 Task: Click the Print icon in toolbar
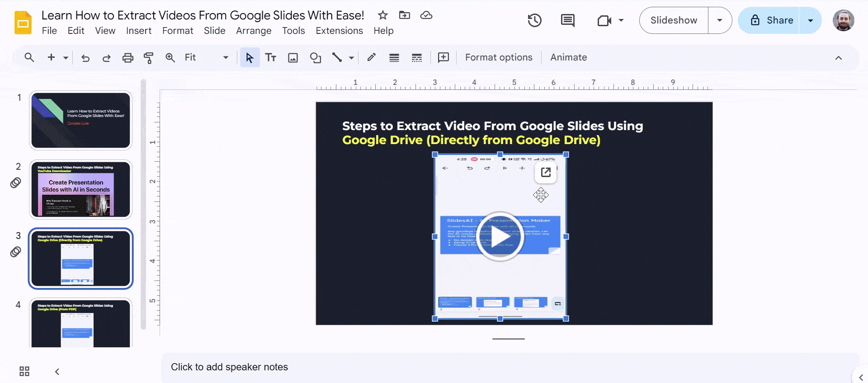coord(128,58)
